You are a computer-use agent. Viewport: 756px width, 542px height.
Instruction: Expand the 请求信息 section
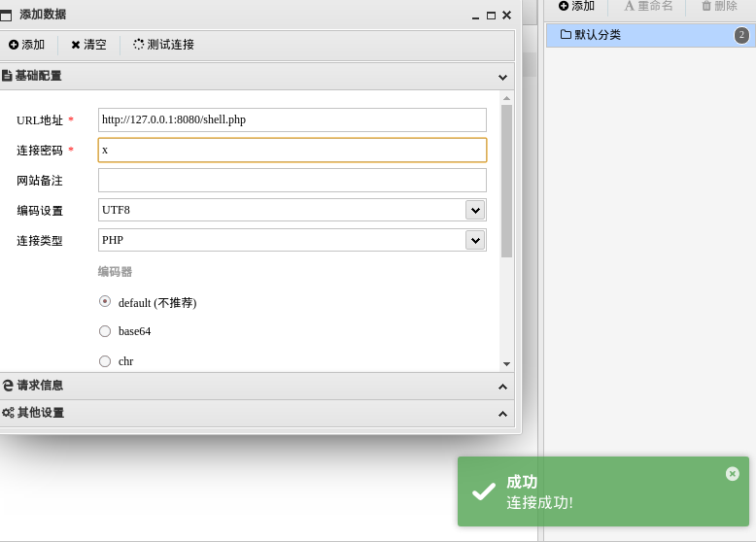(x=257, y=386)
